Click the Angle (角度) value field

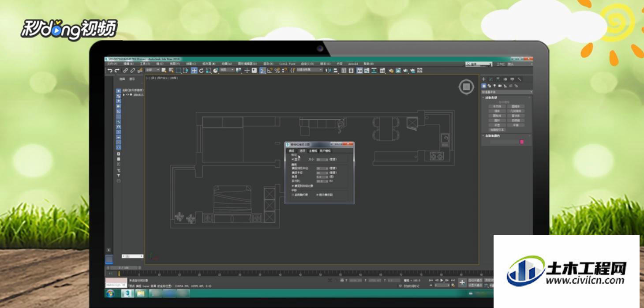(321, 177)
